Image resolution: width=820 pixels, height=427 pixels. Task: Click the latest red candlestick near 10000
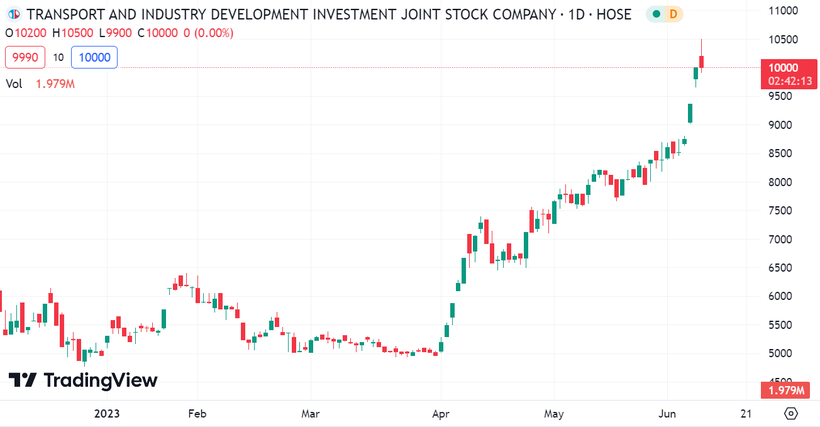(x=702, y=62)
